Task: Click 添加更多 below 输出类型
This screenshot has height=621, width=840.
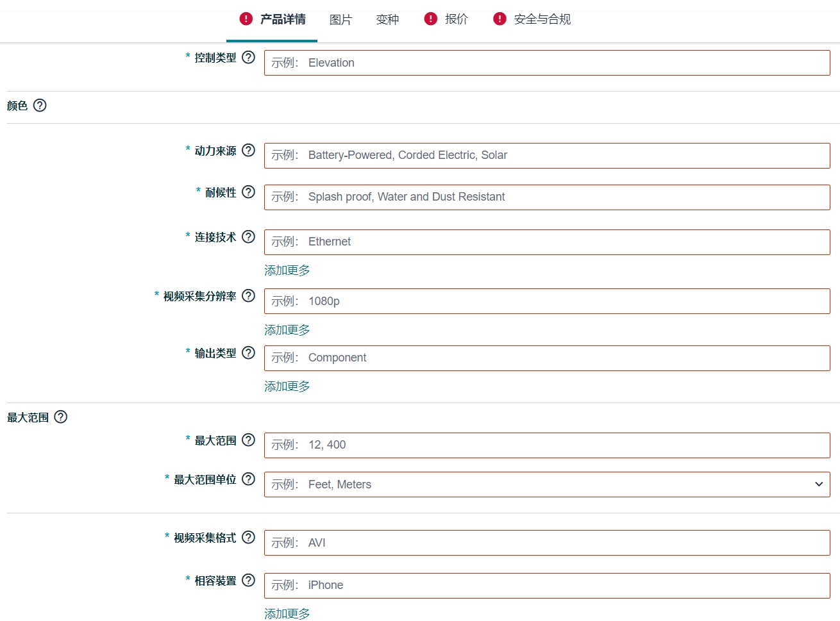Action: coord(287,386)
